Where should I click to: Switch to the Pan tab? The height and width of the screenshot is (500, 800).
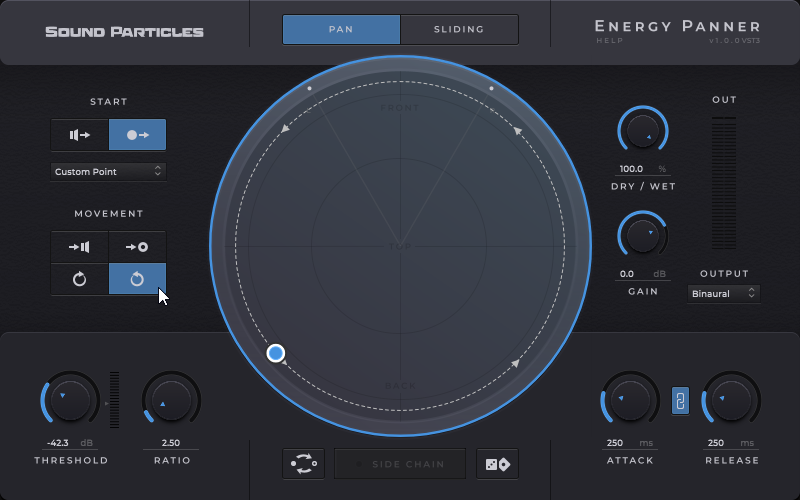341,30
